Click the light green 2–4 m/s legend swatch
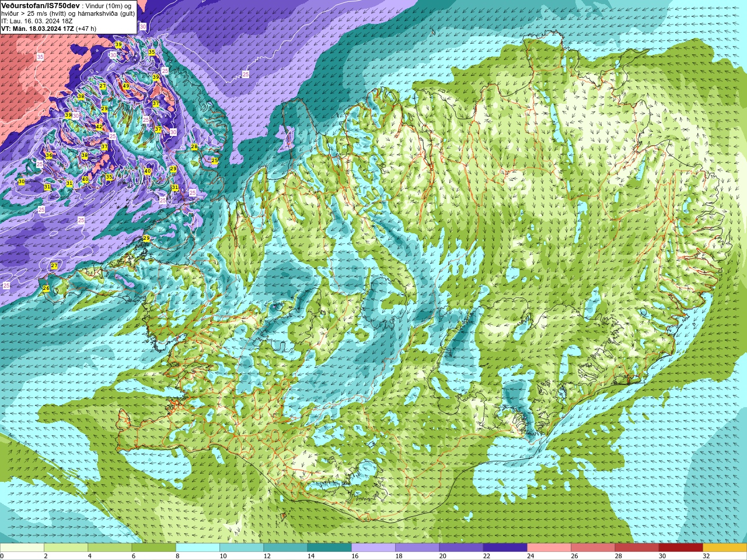Screen dimensions: 747x560 click(66, 548)
